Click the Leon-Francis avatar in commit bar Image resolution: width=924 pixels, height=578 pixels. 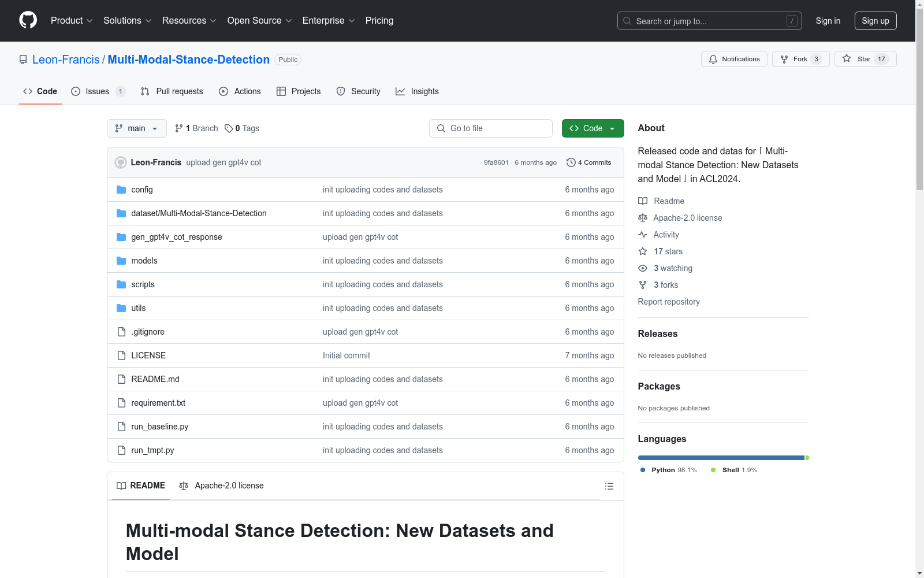121,162
